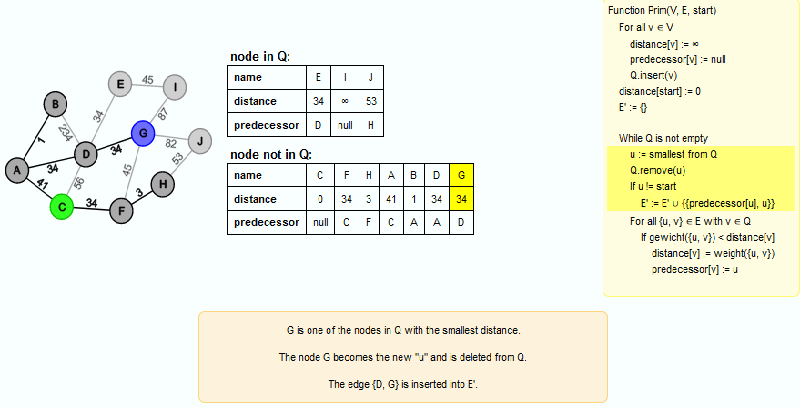Image resolution: width=800 pixels, height=418 pixels.
Task: Click the 'node in Q:' table heading
Action: click(x=260, y=57)
